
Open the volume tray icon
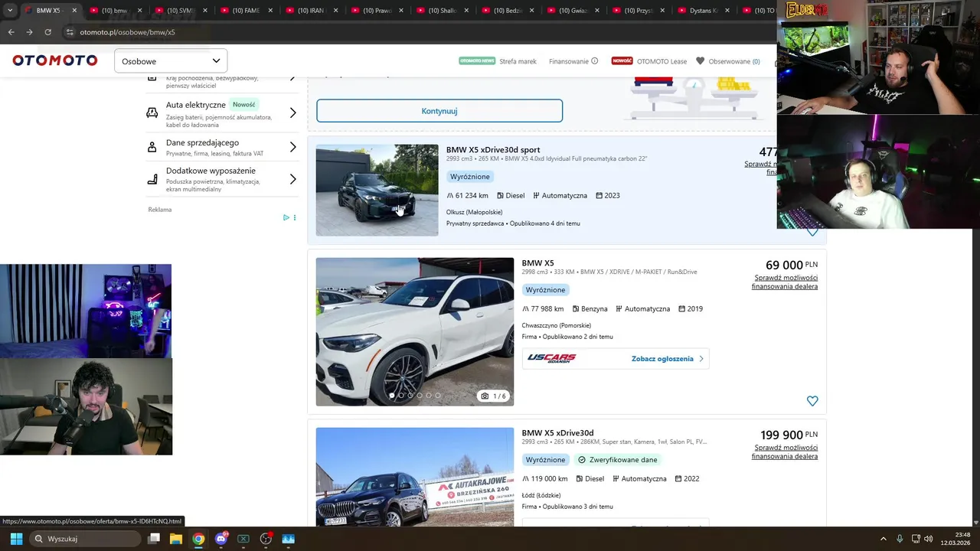click(928, 539)
